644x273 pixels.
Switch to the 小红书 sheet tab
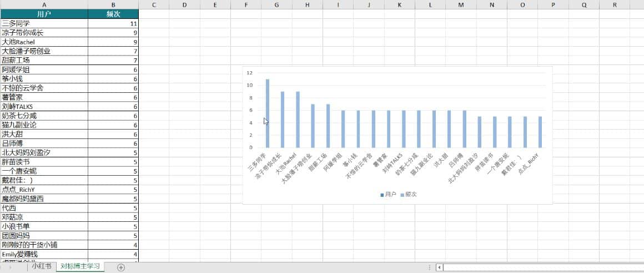pos(41,267)
